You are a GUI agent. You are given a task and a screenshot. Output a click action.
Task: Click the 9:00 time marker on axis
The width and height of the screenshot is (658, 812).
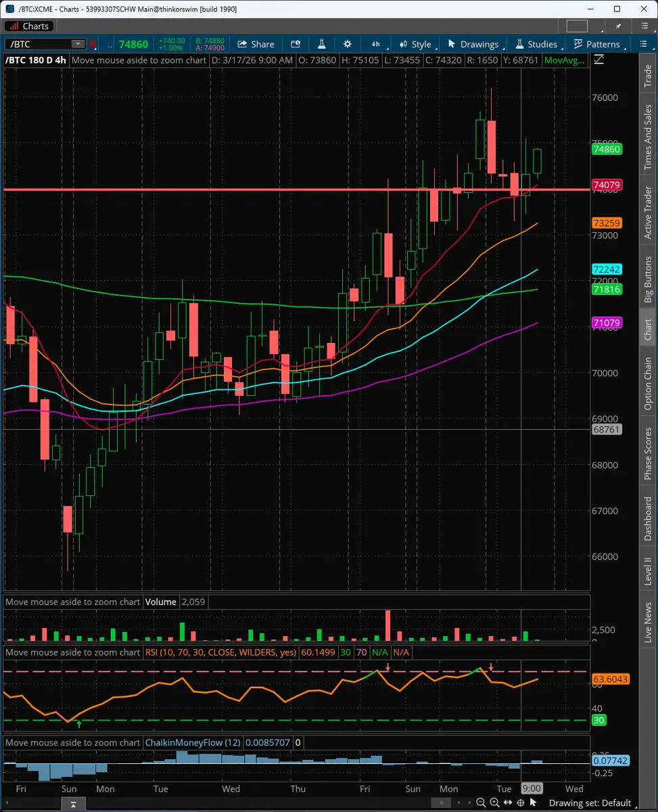click(532, 788)
